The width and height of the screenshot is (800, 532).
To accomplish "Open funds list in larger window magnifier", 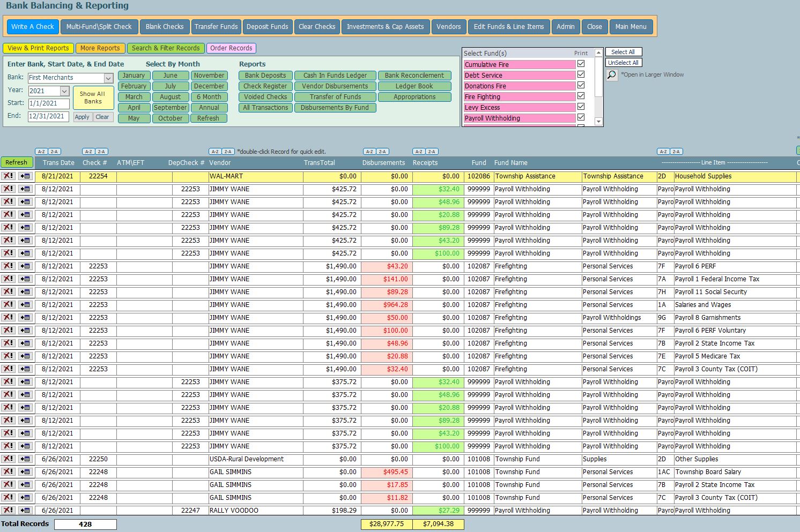I will tap(612, 75).
